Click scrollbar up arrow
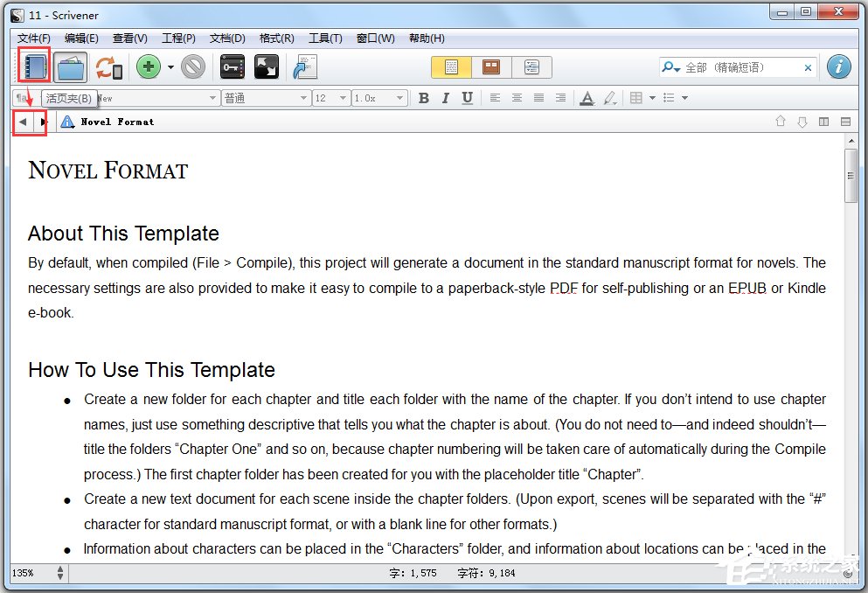The image size is (868, 593). pos(851,141)
